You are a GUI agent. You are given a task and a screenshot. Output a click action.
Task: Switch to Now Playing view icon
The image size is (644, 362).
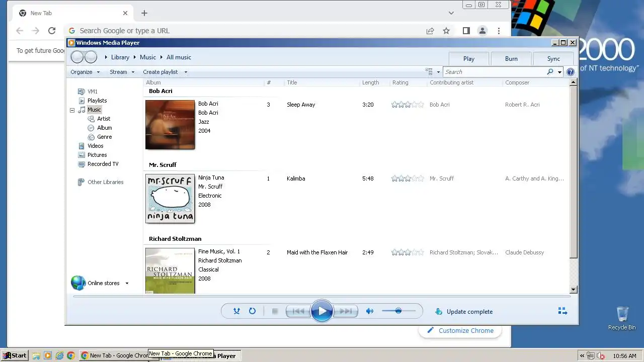pos(562,311)
